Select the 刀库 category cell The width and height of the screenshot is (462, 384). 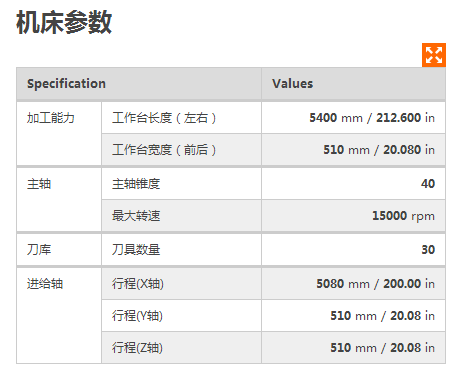[x=59, y=250]
